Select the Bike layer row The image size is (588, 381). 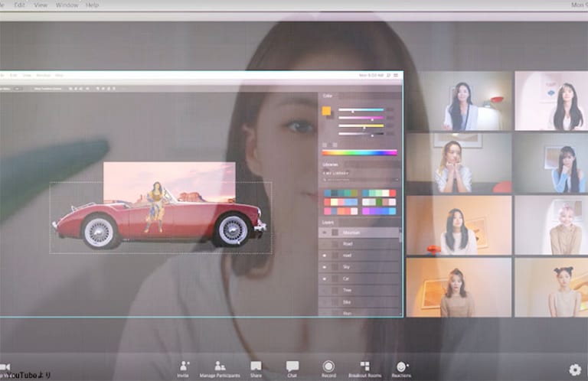[x=359, y=302]
